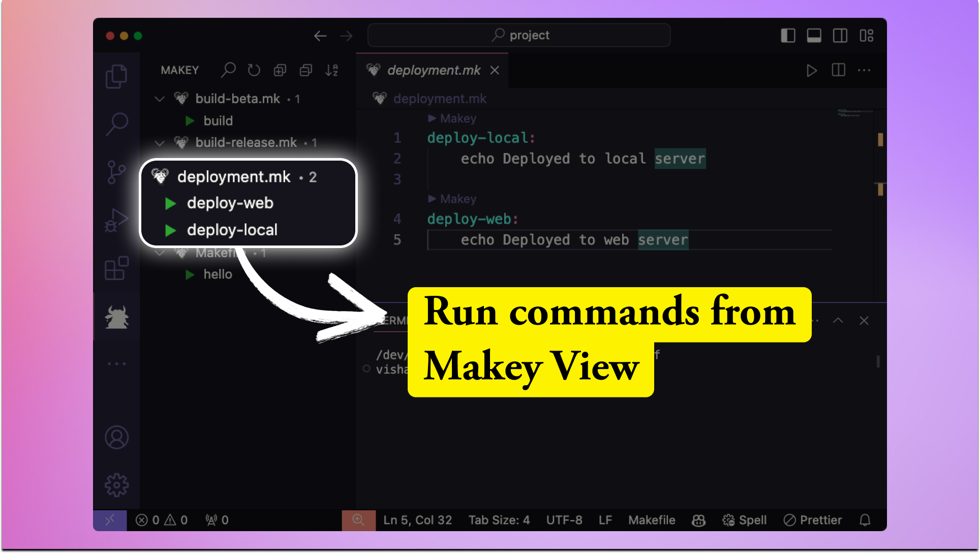Viewport: 980px width, 553px height.
Task: Open Copilot status icon in status bar
Action: click(698, 520)
